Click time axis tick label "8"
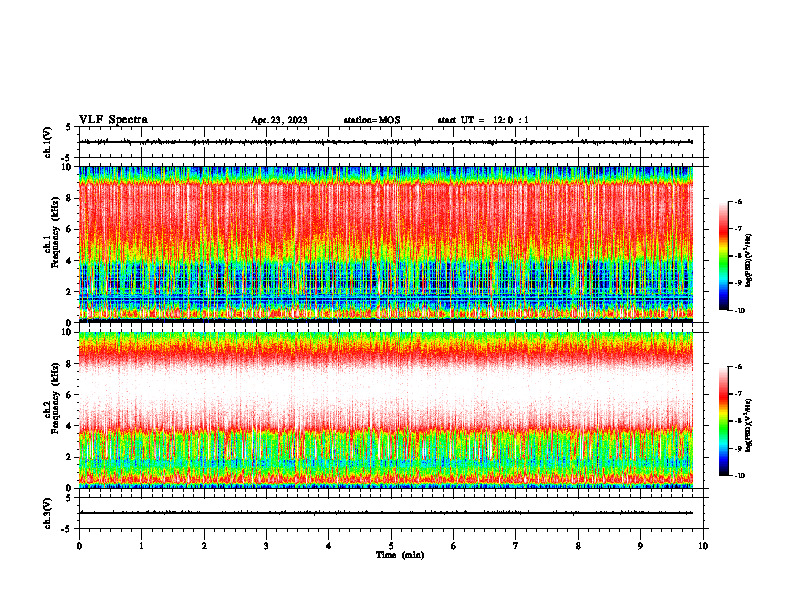This screenshot has height=612, width=792. pyautogui.click(x=578, y=546)
